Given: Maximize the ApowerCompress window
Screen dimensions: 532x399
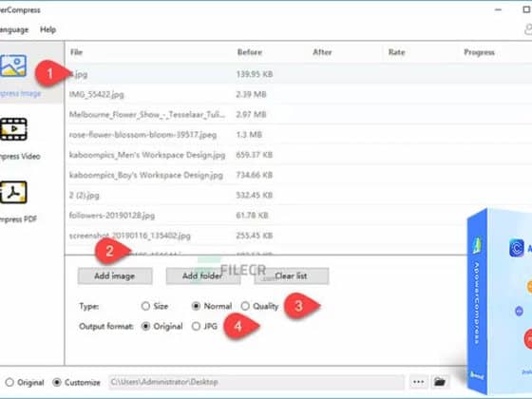Looking at the screenshot, I should 526,9.
